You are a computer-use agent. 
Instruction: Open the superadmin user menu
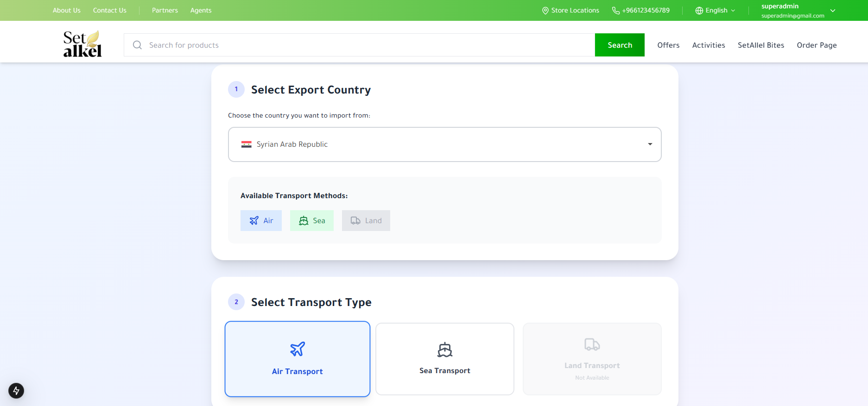pyautogui.click(x=798, y=10)
